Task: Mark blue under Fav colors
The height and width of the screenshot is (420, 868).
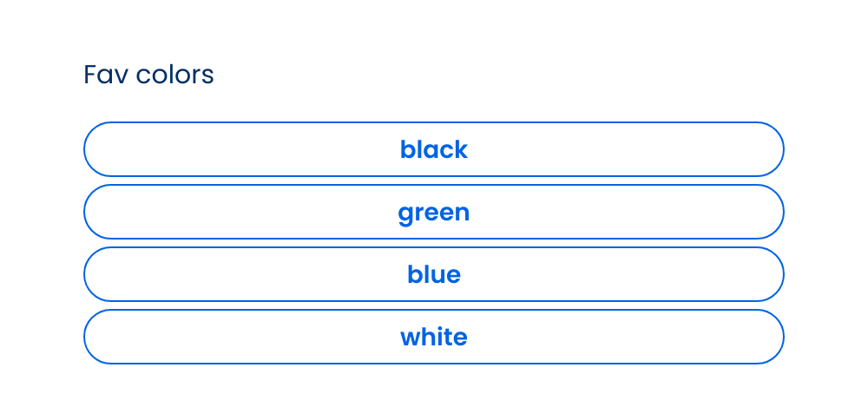Action: 433,274
